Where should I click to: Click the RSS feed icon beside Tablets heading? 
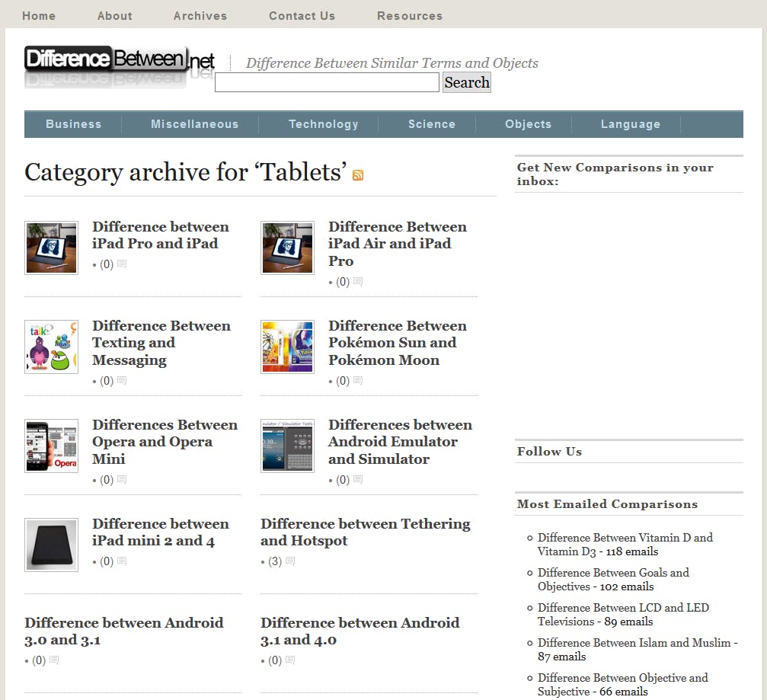pyautogui.click(x=357, y=175)
